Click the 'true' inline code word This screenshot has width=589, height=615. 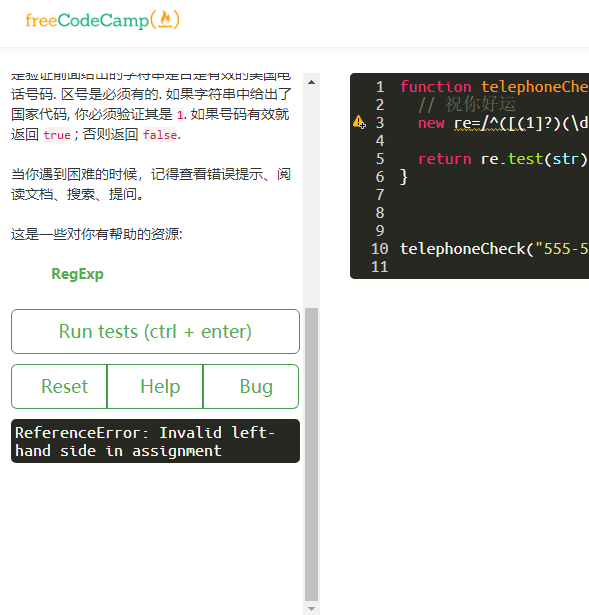(x=57, y=135)
